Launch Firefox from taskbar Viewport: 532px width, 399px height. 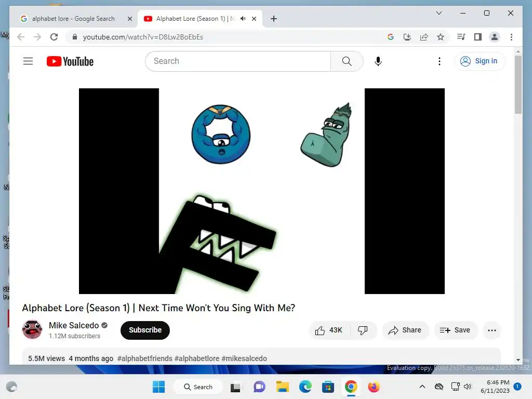(x=374, y=387)
